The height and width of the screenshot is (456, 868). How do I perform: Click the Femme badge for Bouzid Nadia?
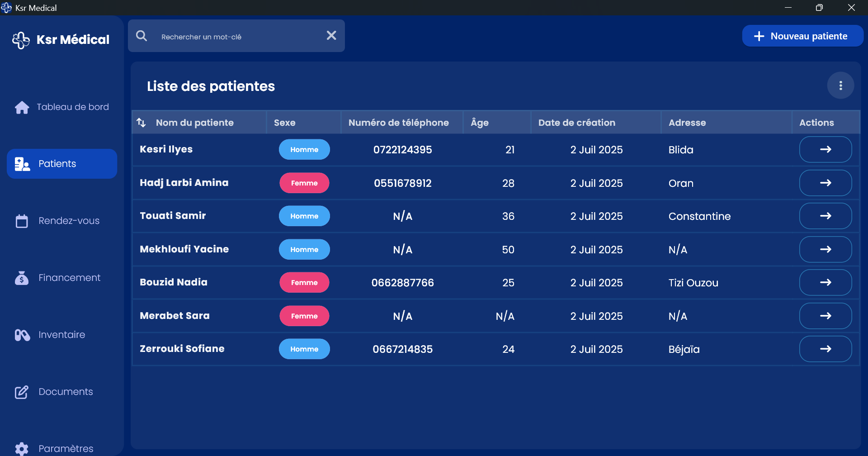point(304,283)
